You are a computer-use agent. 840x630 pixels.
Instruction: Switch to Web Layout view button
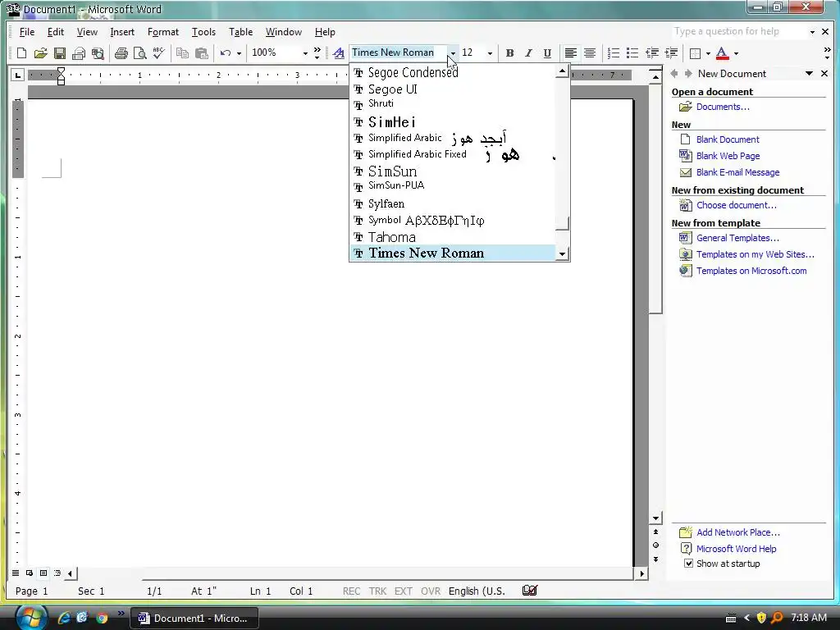tap(30, 573)
